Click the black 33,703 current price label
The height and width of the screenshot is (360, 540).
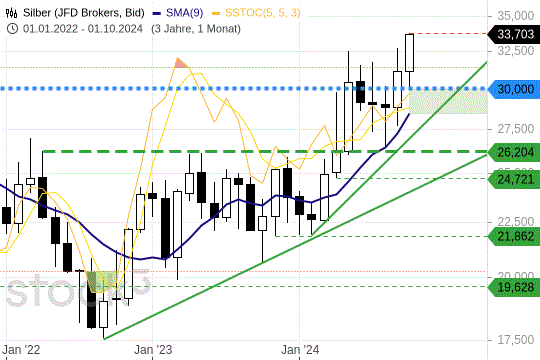pos(515,34)
